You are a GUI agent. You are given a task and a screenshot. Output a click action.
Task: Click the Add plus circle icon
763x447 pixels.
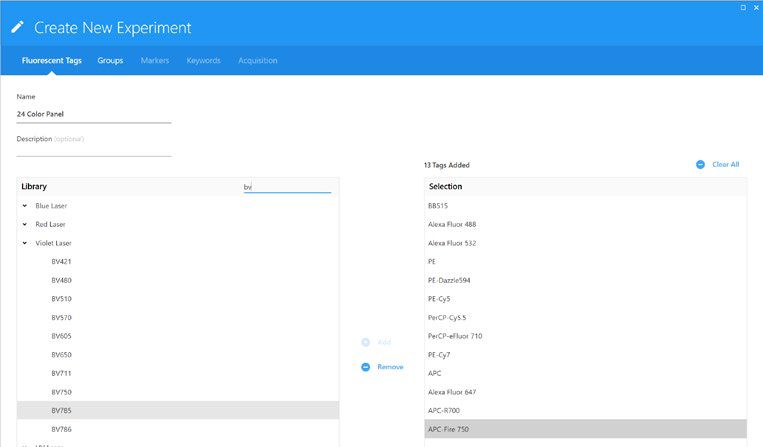(366, 342)
